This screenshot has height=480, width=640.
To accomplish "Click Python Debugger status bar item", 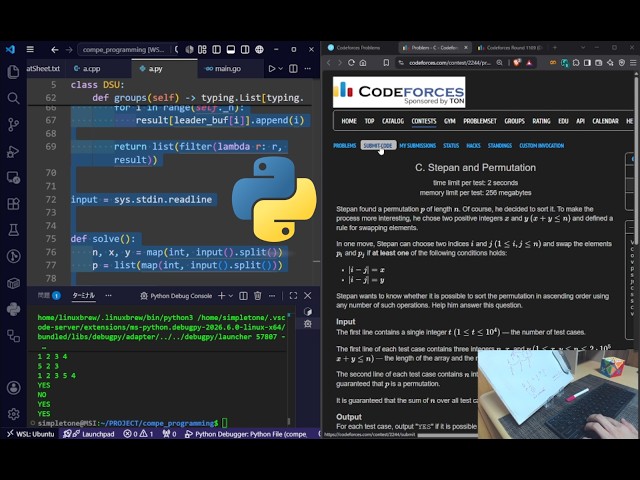I will point(246,434).
